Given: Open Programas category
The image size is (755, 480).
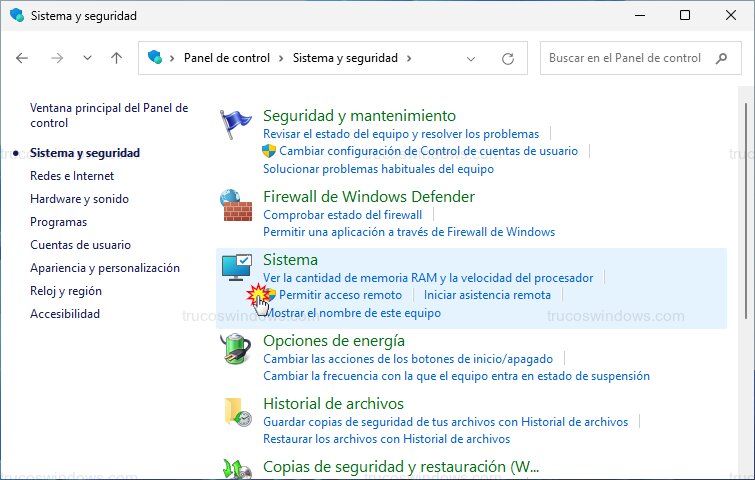Looking at the screenshot, I should [59, 222].
